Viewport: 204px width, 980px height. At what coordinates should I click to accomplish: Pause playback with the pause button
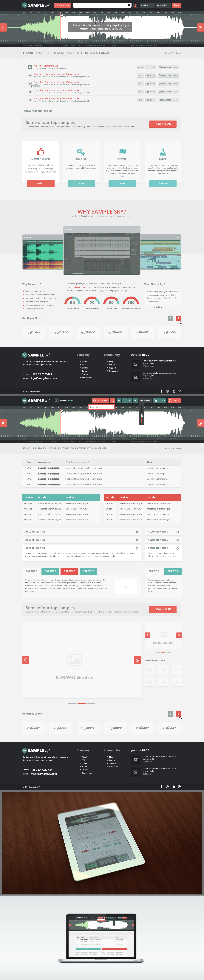point(124,401)
